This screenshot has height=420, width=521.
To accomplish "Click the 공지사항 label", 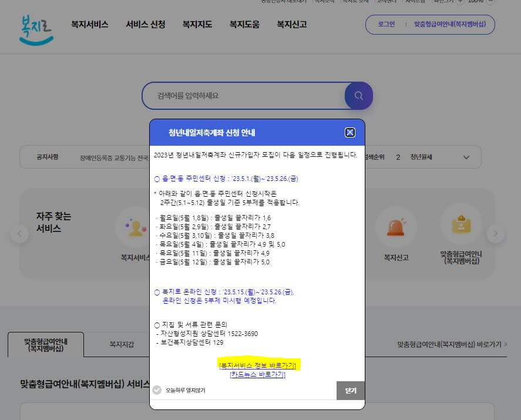I will pyautogui.click(x=48, y=156).
